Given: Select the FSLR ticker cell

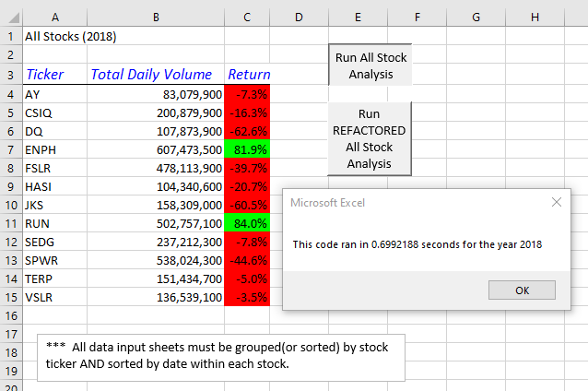Looking at the screenshot, I should pyautogui.click(x=54, y=168).
